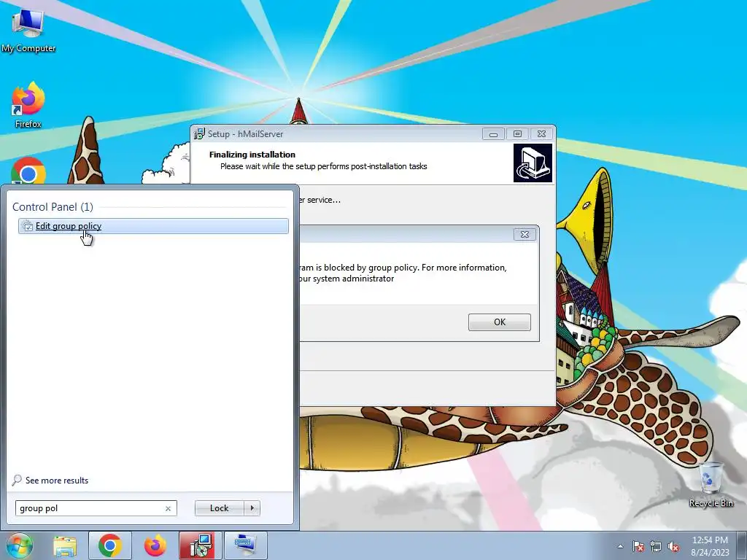Close the group policy error dialog
The width and height of the screenshot is (747, 560).
(x=525, y=234)
